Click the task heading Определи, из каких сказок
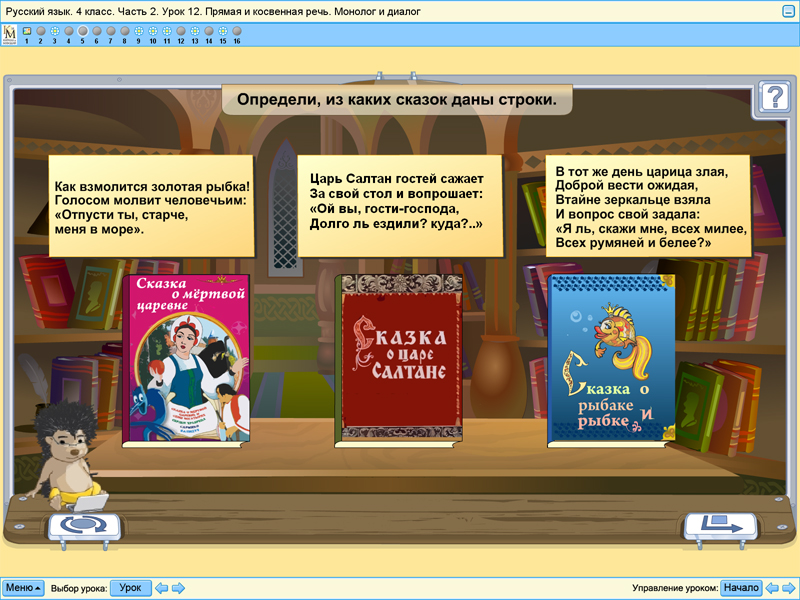800x600 pixels. coord(397,99)
